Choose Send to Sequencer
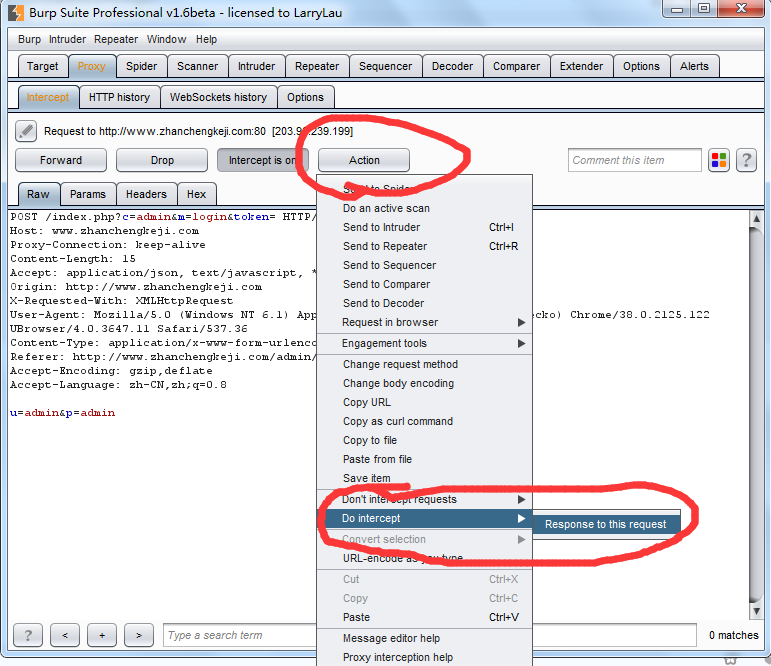This screenshot has width=771, height=666. click(425, 266)
